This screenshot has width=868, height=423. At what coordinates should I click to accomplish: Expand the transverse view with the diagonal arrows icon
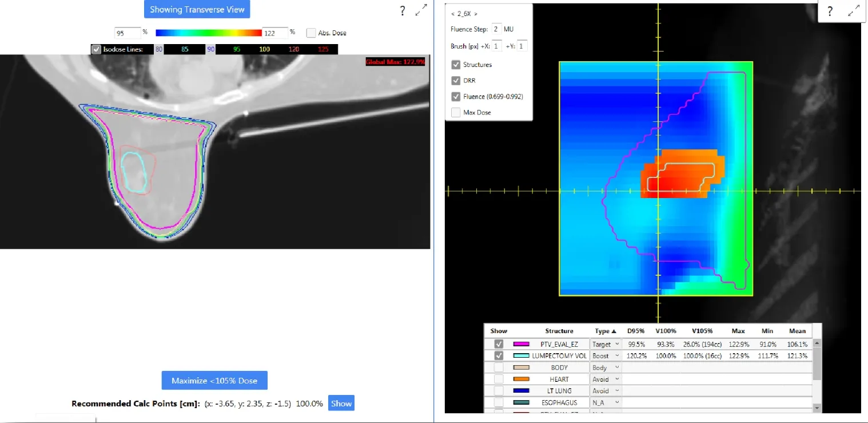click(421, 9)
